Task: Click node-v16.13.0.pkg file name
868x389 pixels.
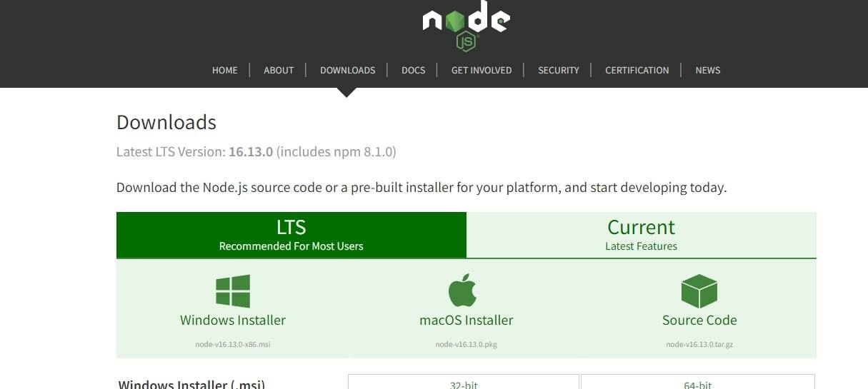Action: click(466, 344)
